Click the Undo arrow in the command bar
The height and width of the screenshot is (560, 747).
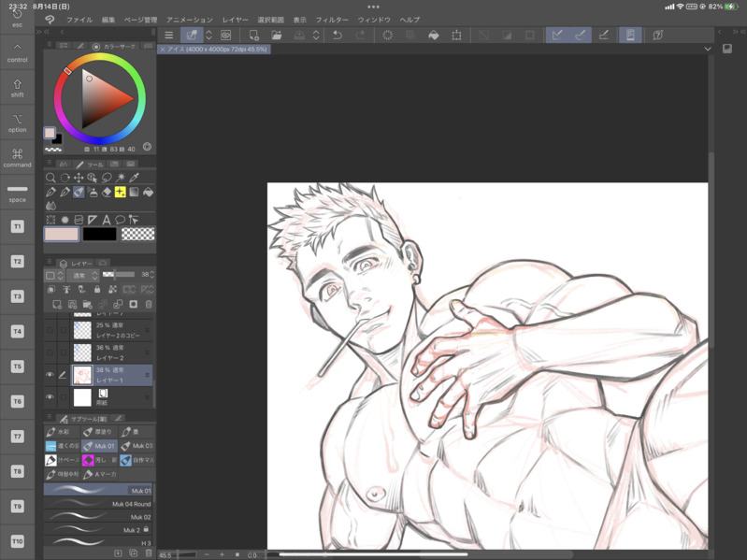click(x=338, y=36)
